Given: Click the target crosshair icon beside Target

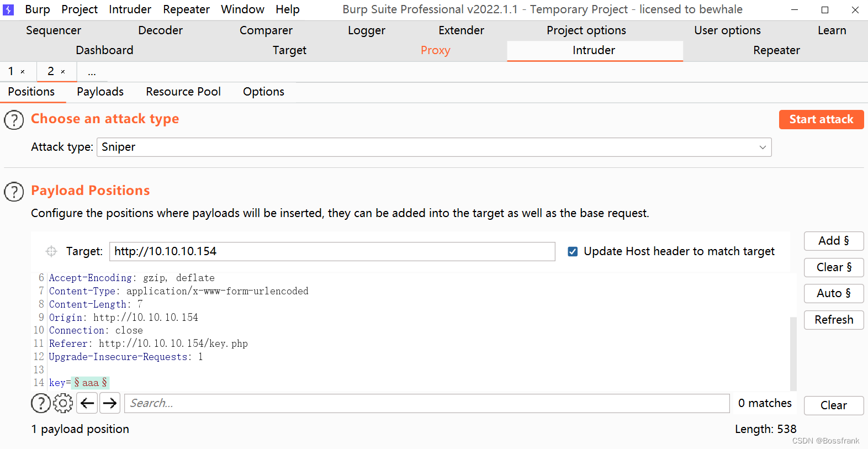Looking at the screenshot, I should 51,251.
